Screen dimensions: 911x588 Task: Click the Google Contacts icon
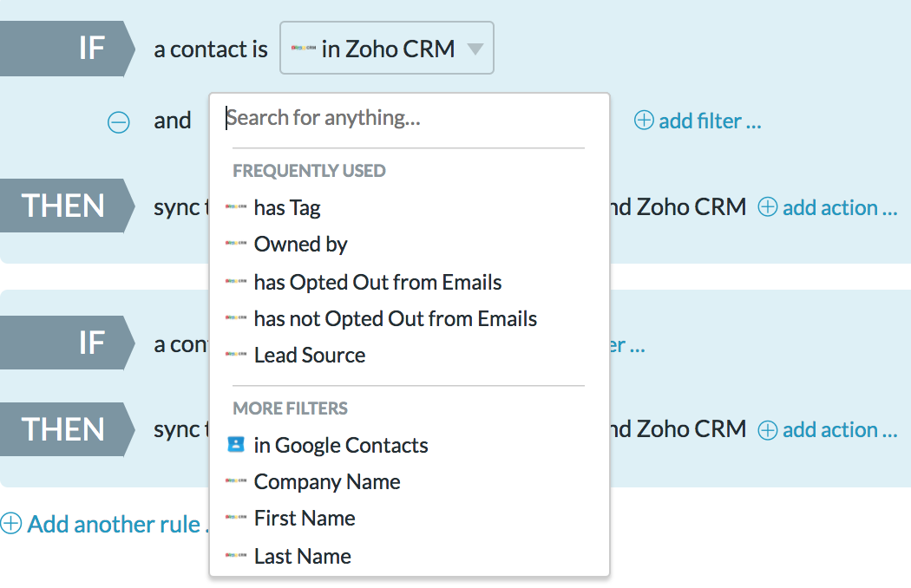pyautogui.click(x=235, y=445)
